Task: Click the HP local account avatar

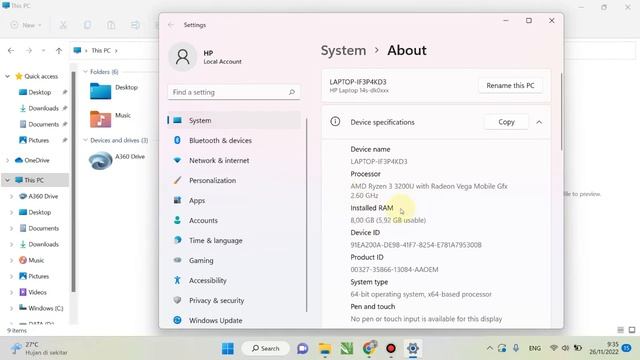Action: tap(182, 57)
